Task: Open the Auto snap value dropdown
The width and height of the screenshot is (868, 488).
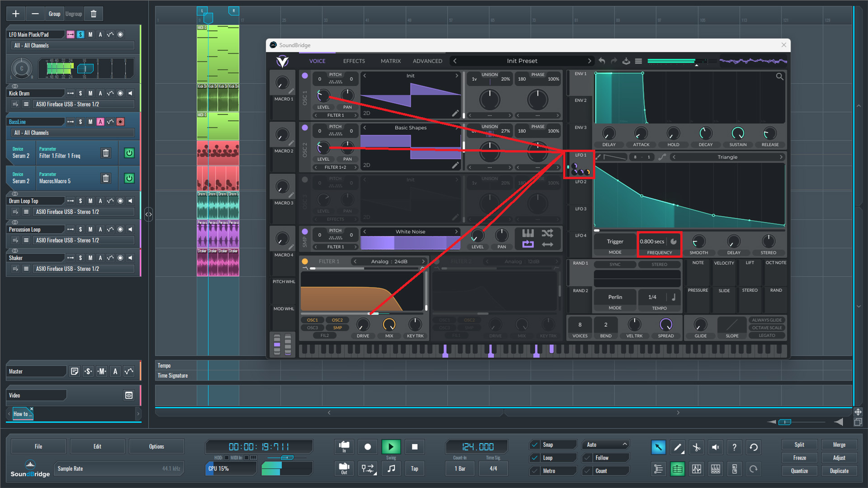Action: click(606, 445)
